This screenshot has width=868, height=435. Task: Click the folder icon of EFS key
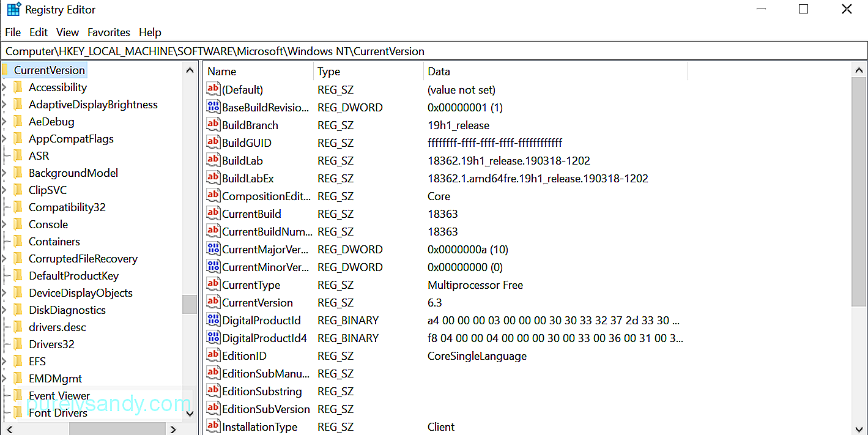(18, 361)
